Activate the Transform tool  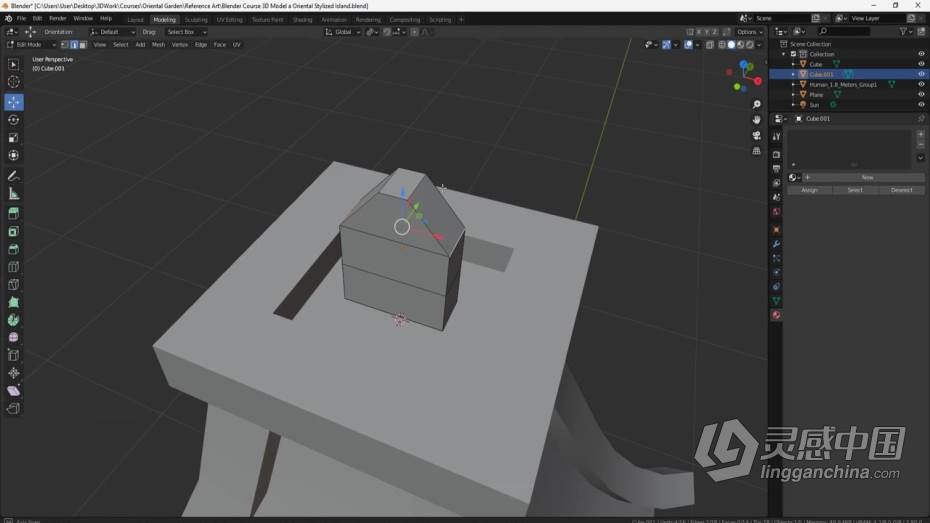click(x=14, y=155)
